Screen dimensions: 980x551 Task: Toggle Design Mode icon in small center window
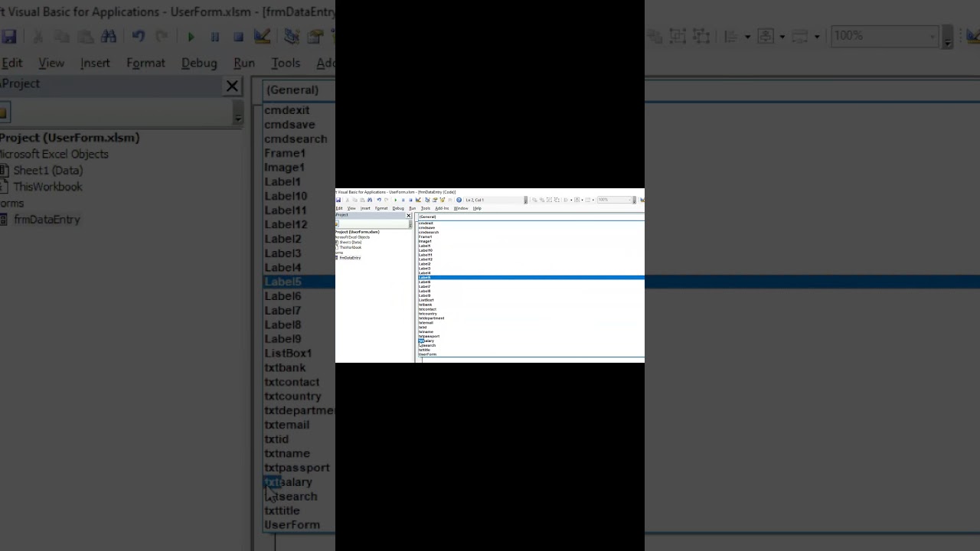tap(418, 200)
